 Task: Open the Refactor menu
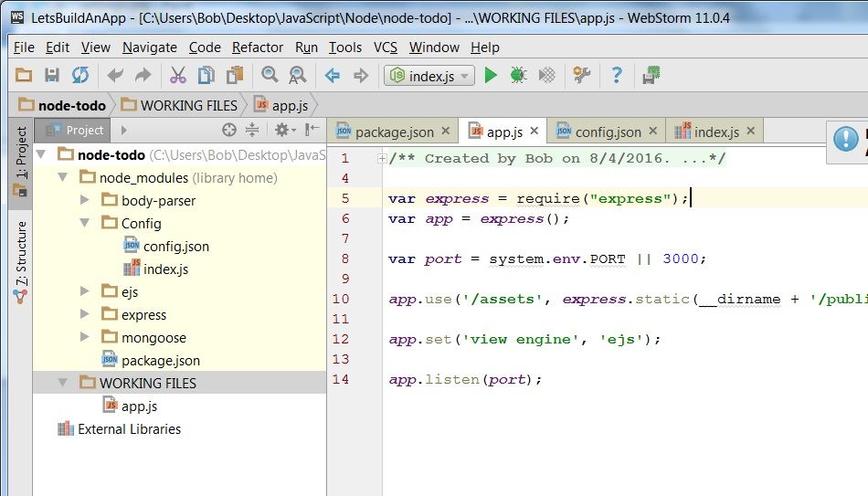tap(257, 47)
